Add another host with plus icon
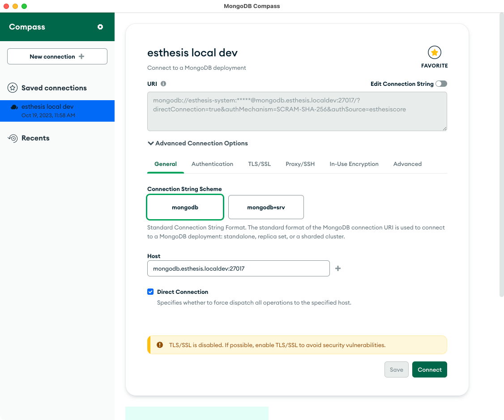The height and width of the screenshot is (420, 504). [x=338, y=268]
